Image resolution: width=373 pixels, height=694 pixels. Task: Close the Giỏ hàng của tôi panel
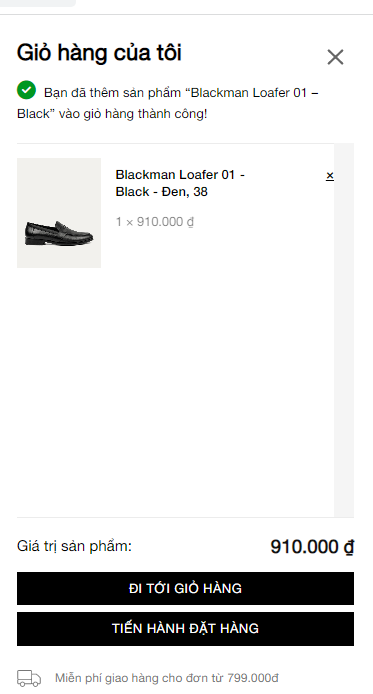click(x=335, y=57)
